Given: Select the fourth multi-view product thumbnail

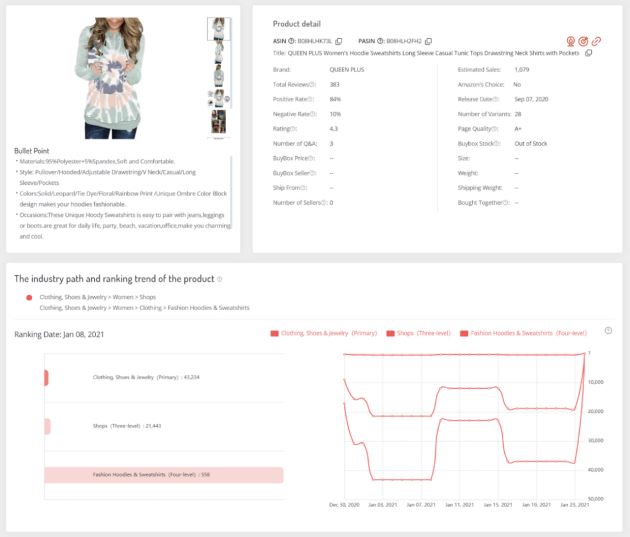Looking at the screenshot, I should pyautogui.click(x=219, y=98).
